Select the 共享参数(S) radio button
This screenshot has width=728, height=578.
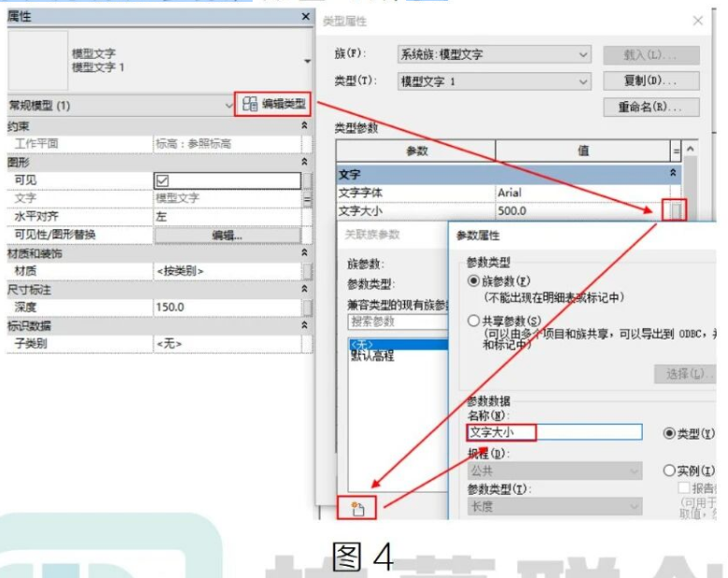click(473, 321)
